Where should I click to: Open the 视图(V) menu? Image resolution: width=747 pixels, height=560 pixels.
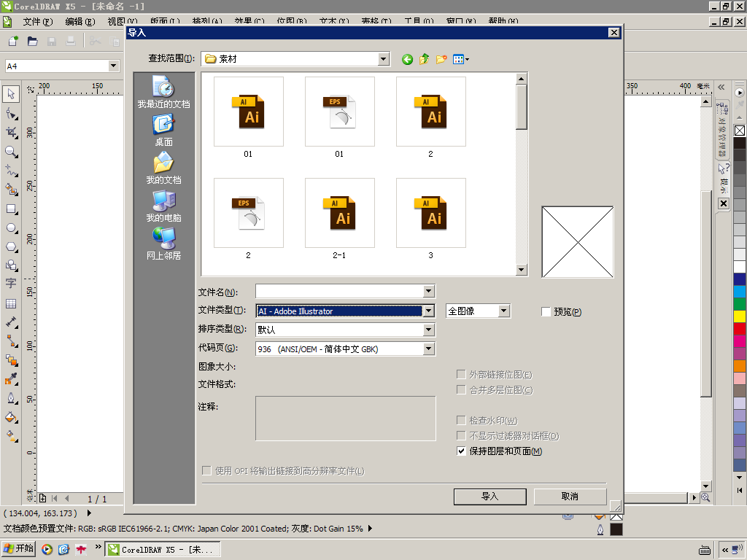point(123,21)
